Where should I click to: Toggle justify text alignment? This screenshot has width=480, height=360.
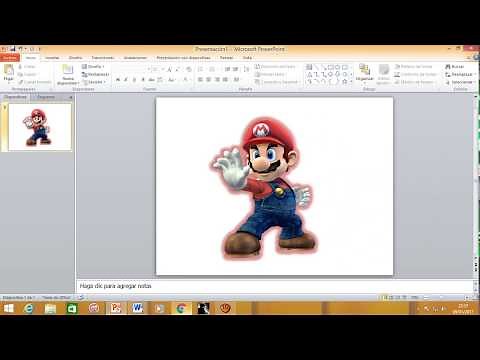pyautogui.click(x=225, y=79)
